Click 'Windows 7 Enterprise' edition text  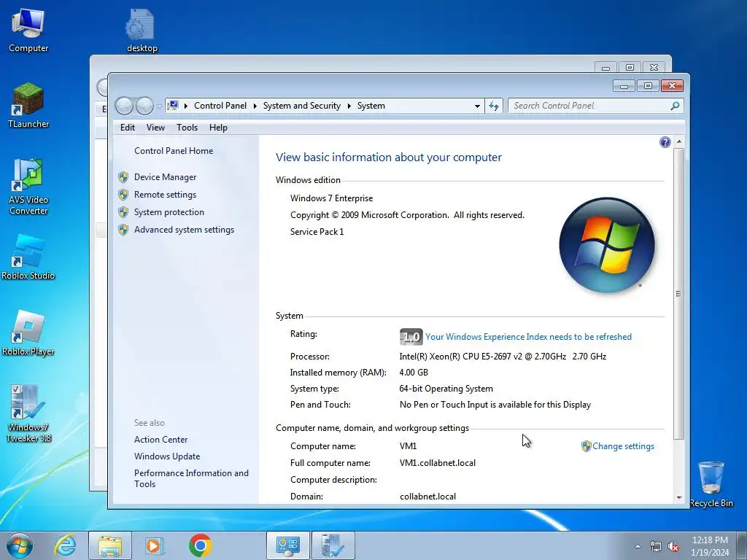click(x=332, y=198)
